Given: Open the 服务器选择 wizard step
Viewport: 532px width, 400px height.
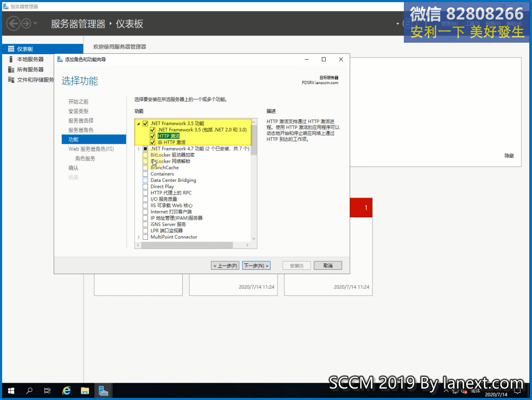Looking at the screenshot, I should click(x=81, y=121).
